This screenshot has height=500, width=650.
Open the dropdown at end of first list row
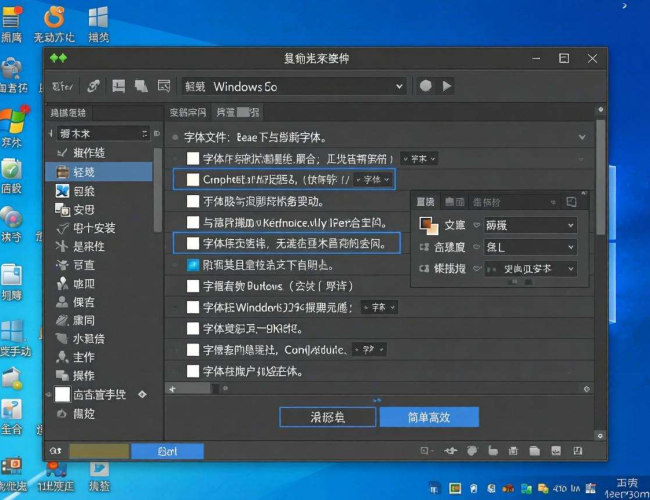(419, 158)
